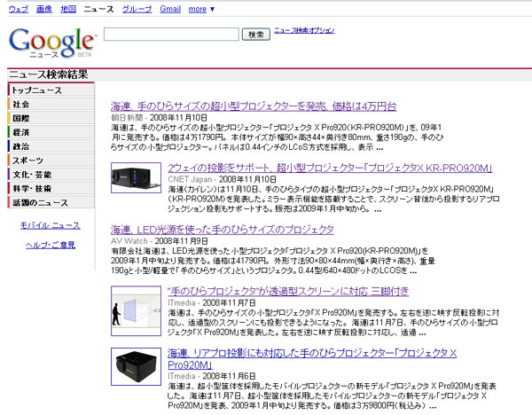Open ITmedia article 透過型スクリーンに対応 三脚付き
Screen dimensions: 532x415
(x=288, y=291)
